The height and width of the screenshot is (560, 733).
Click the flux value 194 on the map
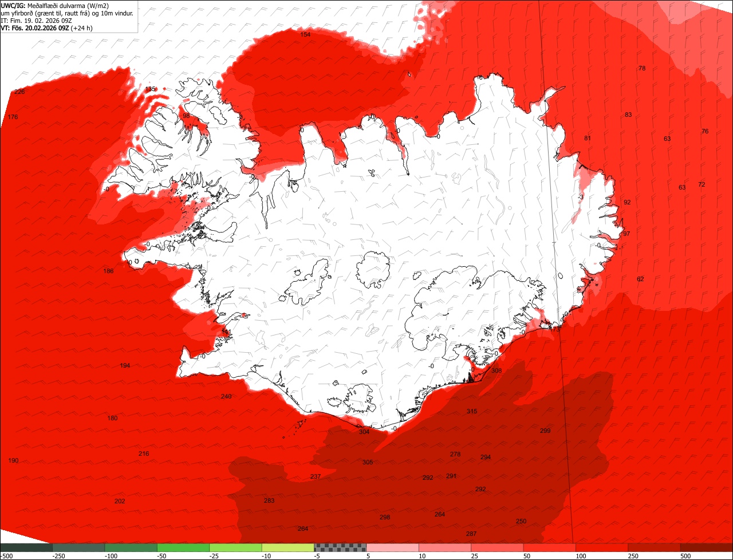coord(125,365)
